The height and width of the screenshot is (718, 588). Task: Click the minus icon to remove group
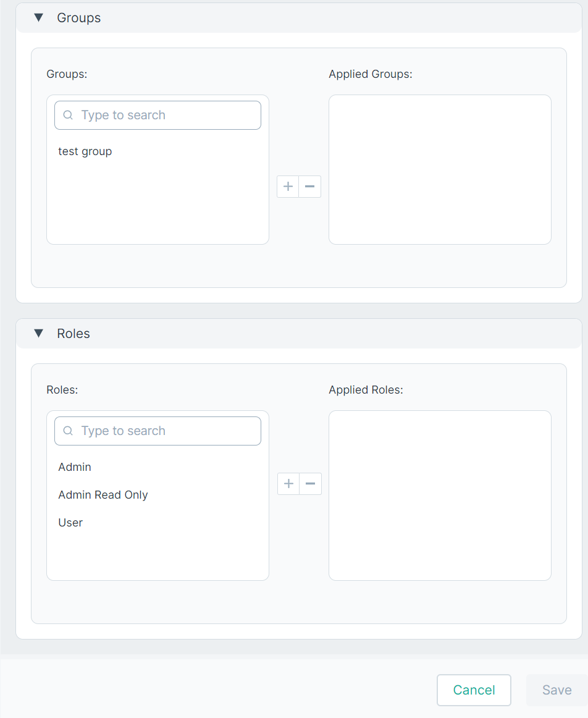click(310, 187)
